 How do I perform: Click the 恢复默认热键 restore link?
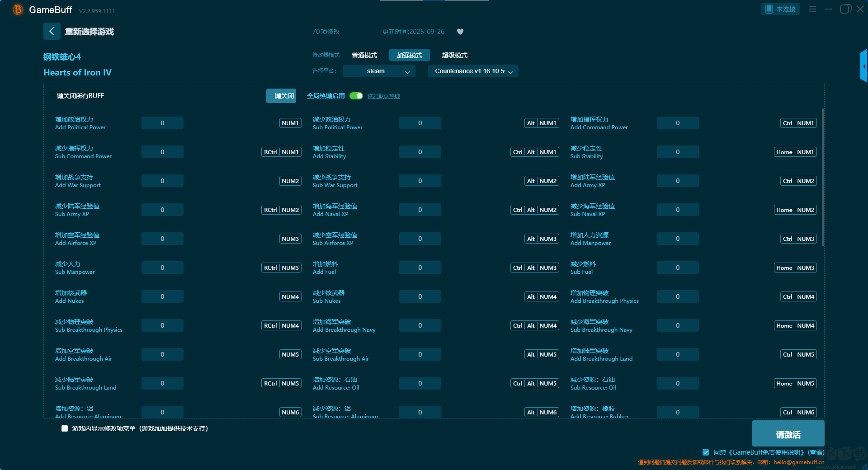pos(383,96)
